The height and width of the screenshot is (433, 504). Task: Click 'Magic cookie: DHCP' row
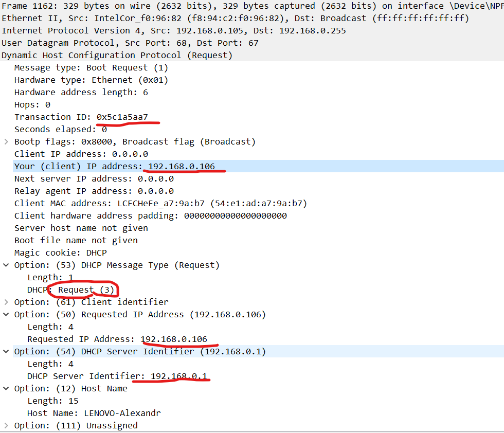[61, 253]
